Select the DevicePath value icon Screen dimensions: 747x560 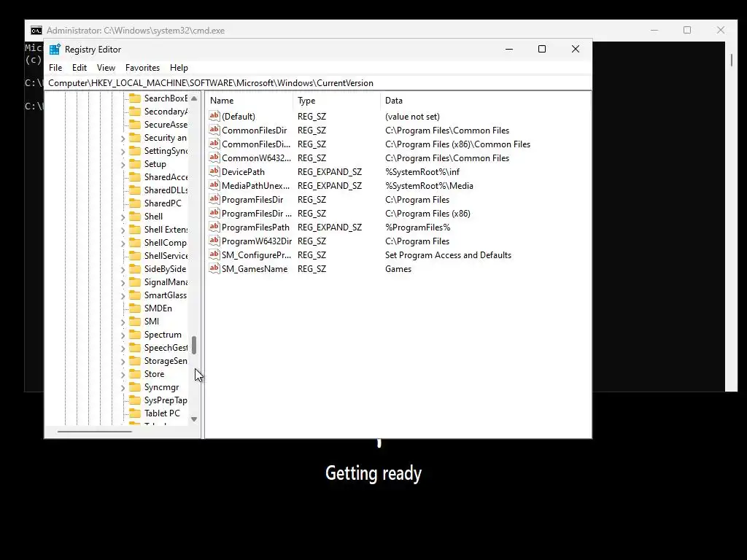point(214,171)
